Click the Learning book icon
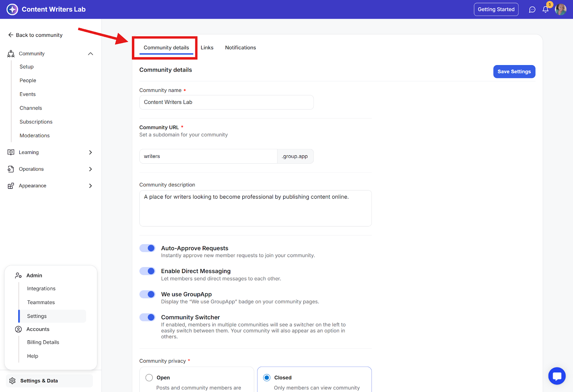The width and height of the screenshot is (573, 392). (x=11, y=152)
